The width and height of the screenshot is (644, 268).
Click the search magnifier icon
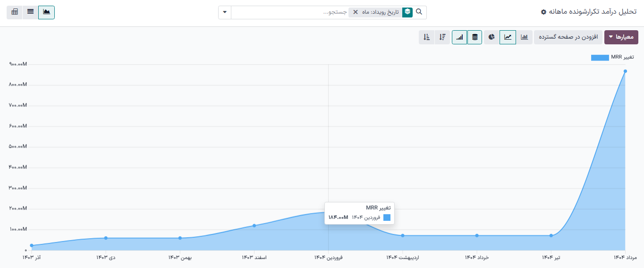click(x=419, y=12)
